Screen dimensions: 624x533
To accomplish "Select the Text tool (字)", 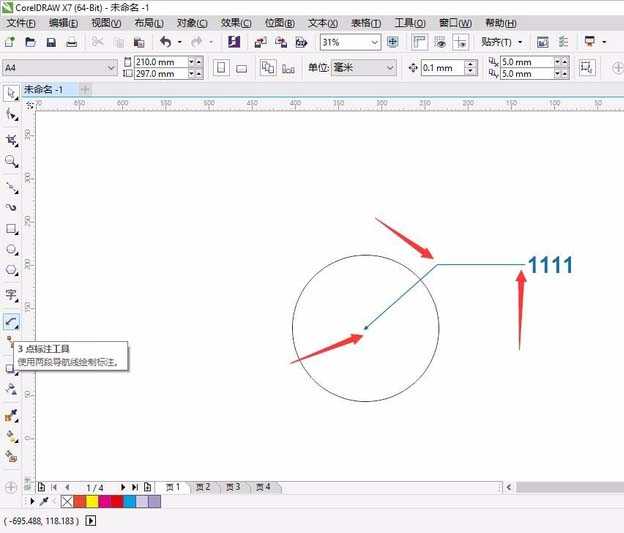I will (11, 295).
